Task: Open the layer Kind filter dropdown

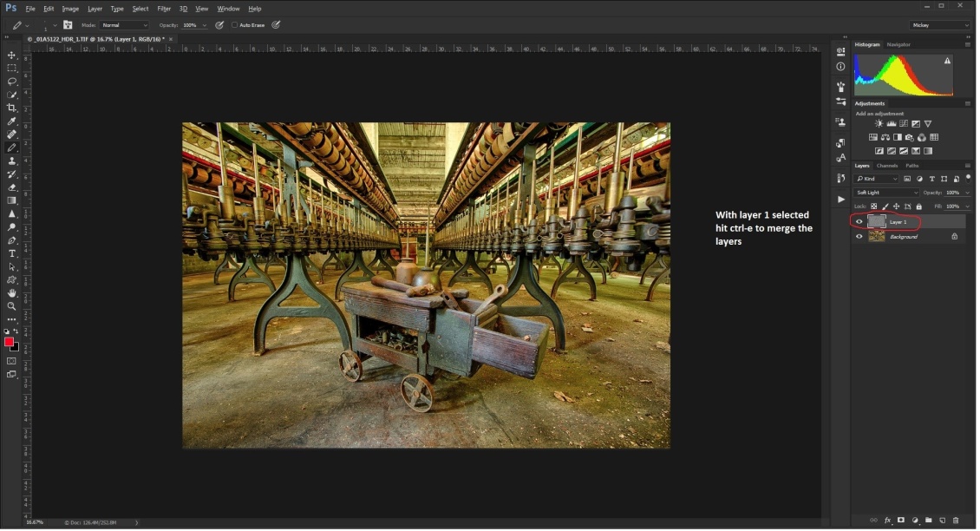Action: (876, 179)
